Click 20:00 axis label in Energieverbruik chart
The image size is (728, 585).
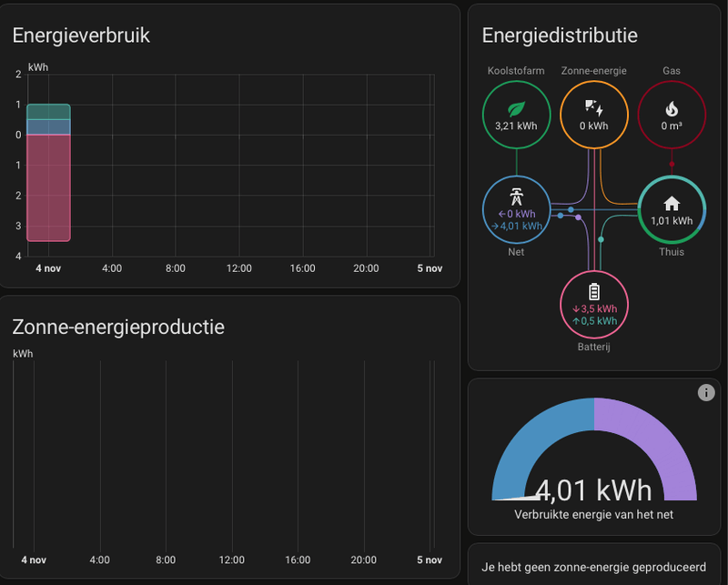(x=366, y=268)
